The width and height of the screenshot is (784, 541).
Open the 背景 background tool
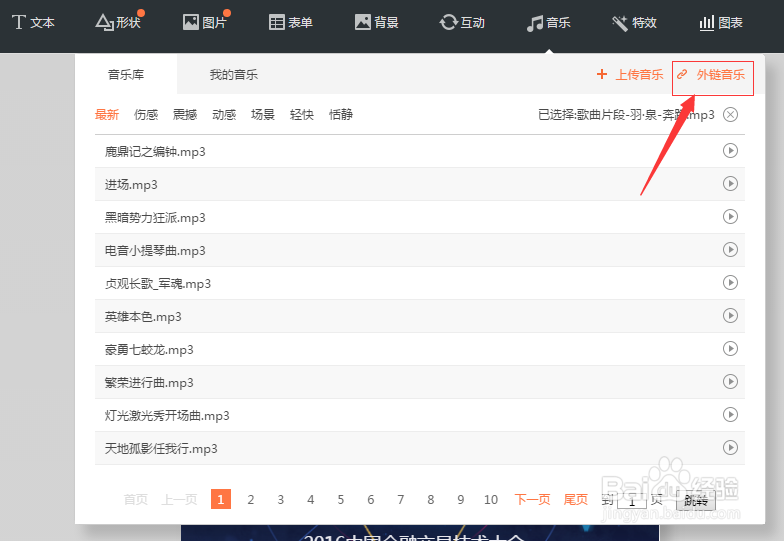point(376,22)
